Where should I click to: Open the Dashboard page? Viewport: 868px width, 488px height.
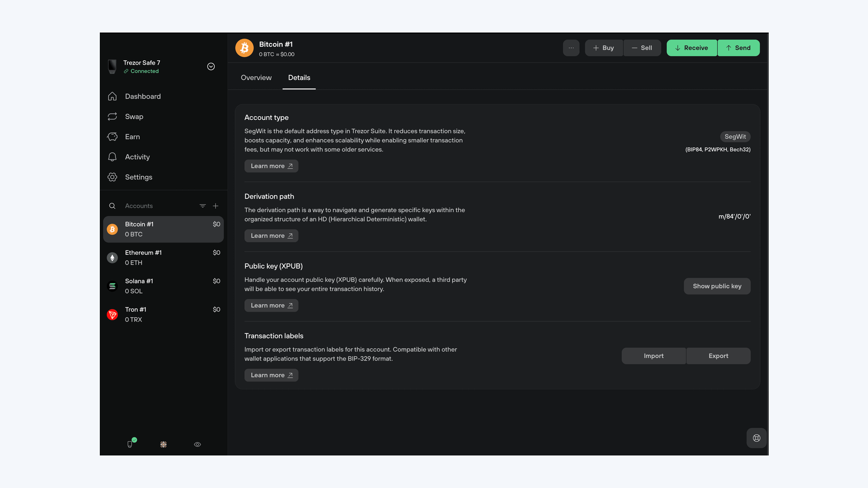[x=143, y=97]
